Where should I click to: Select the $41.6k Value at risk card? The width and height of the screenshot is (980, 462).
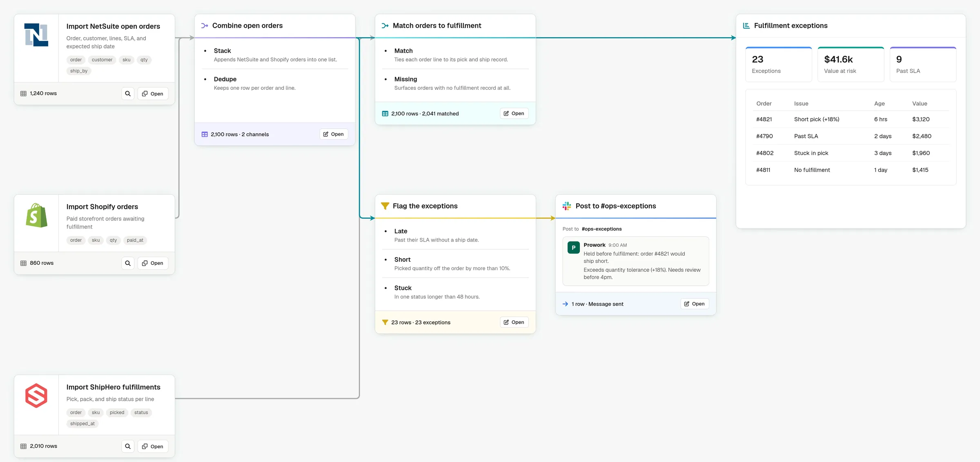point(851,64)
